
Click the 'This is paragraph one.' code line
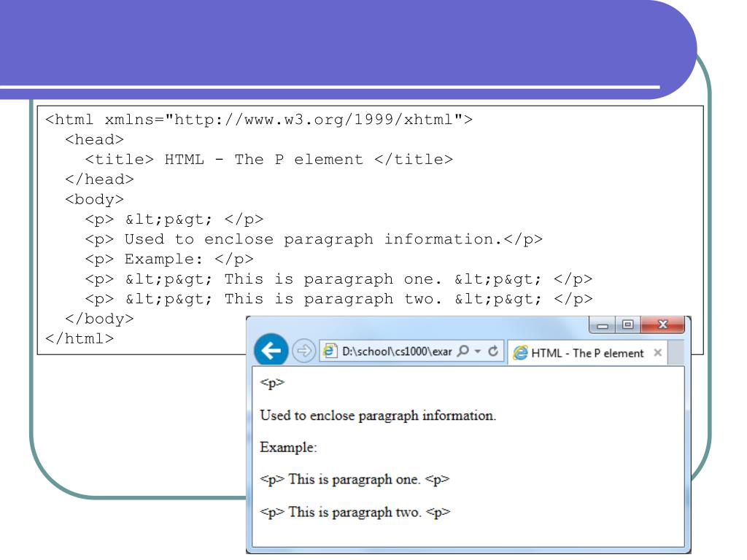[338, 279]
